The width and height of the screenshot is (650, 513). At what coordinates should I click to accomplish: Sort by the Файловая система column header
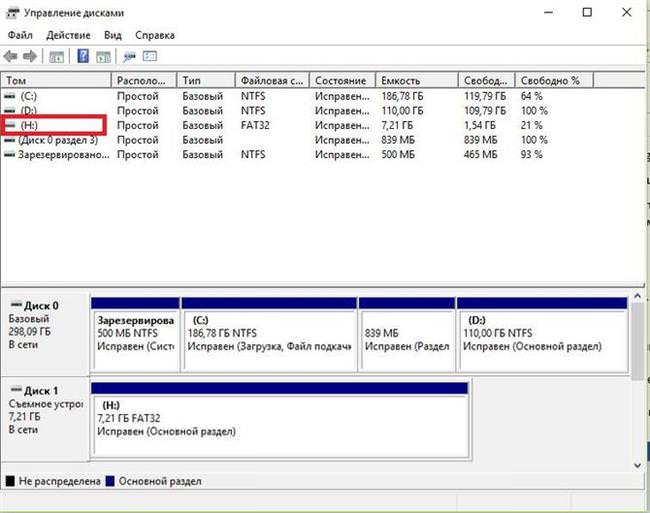(x=272, y=80)
